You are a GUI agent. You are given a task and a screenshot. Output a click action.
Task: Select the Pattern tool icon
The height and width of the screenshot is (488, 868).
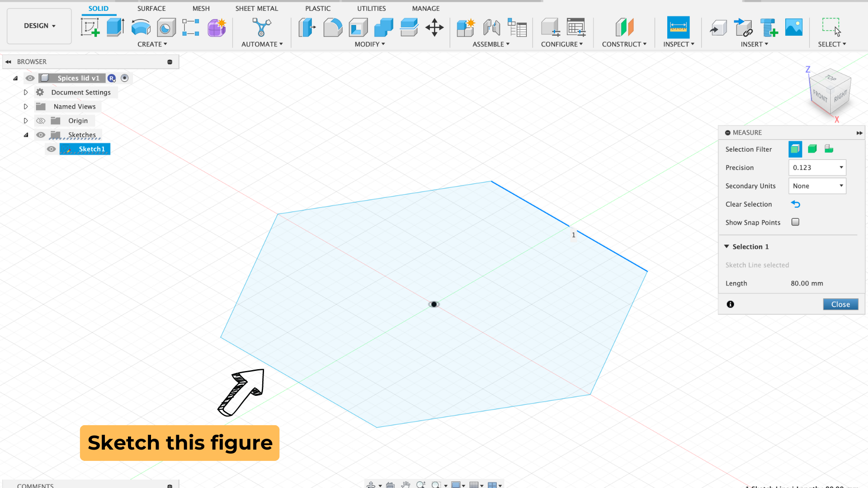coord(191,28)
